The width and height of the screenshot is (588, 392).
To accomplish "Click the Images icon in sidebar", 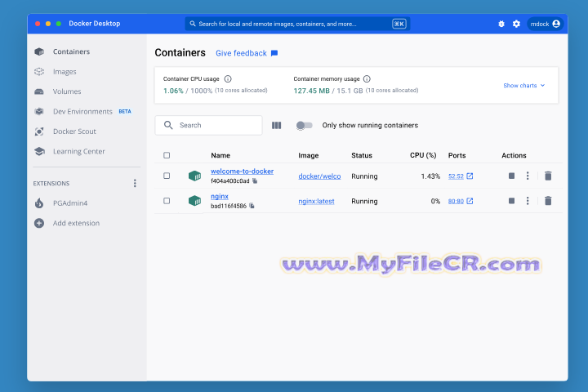I will (x=39, y=72).
